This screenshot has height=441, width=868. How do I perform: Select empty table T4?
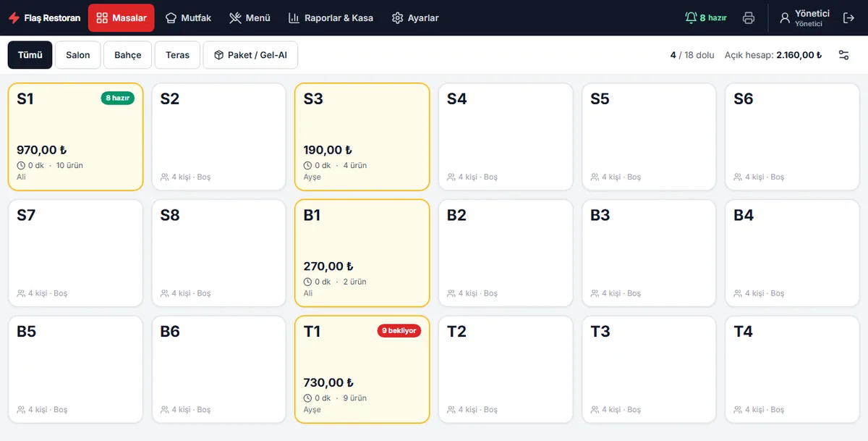tap(792, 369)
